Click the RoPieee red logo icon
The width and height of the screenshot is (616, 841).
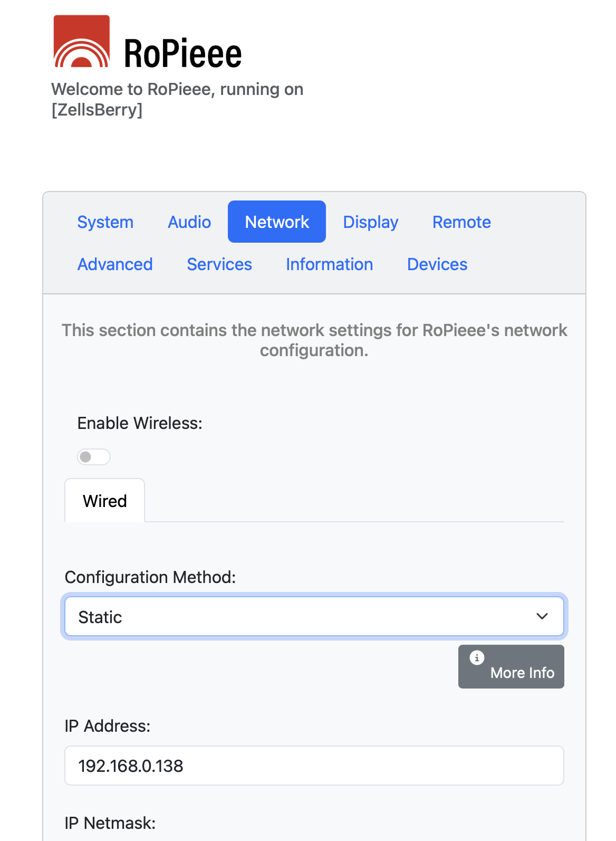point(82,41)
